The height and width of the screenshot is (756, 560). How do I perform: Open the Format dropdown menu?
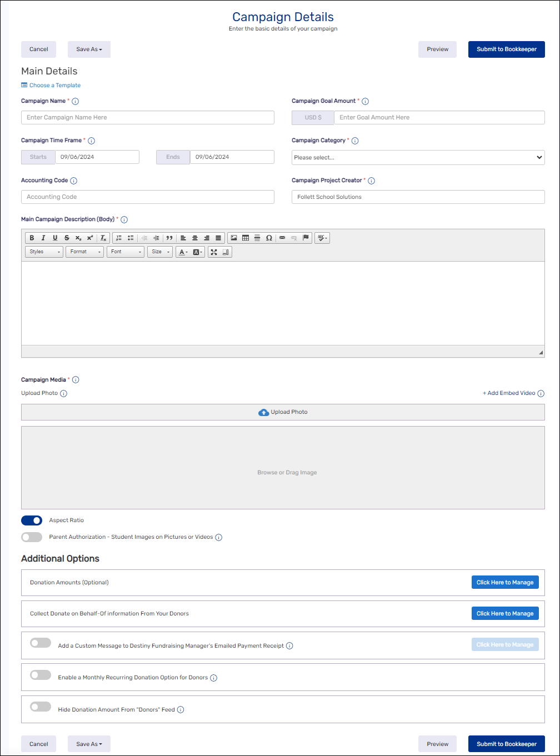[x=86, y=252]
